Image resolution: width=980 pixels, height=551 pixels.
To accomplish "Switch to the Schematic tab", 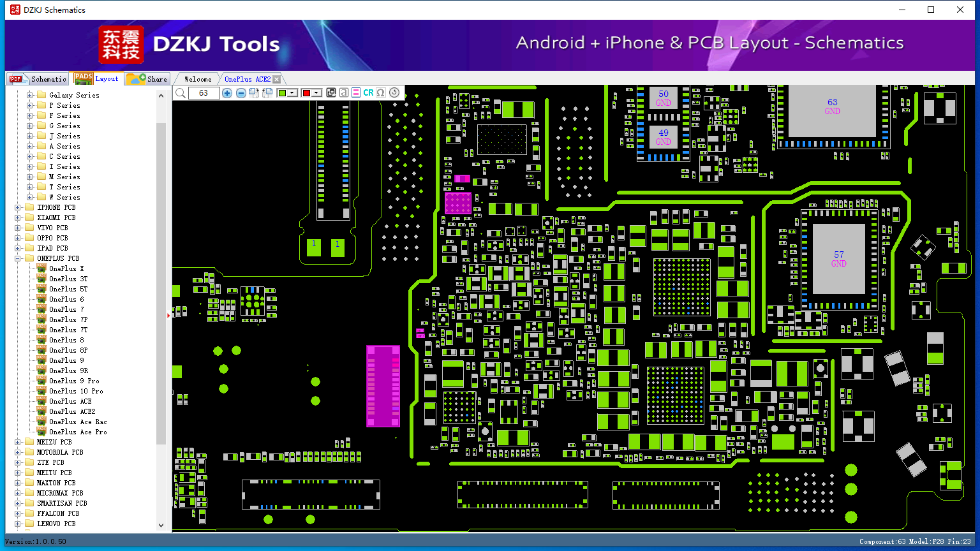I will [38, 78].
